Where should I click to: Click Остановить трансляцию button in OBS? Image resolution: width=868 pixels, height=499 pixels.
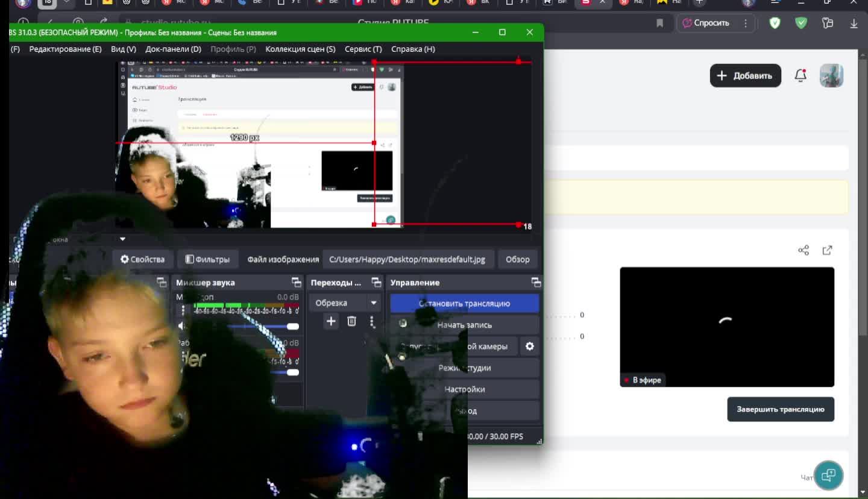(464, 303)
